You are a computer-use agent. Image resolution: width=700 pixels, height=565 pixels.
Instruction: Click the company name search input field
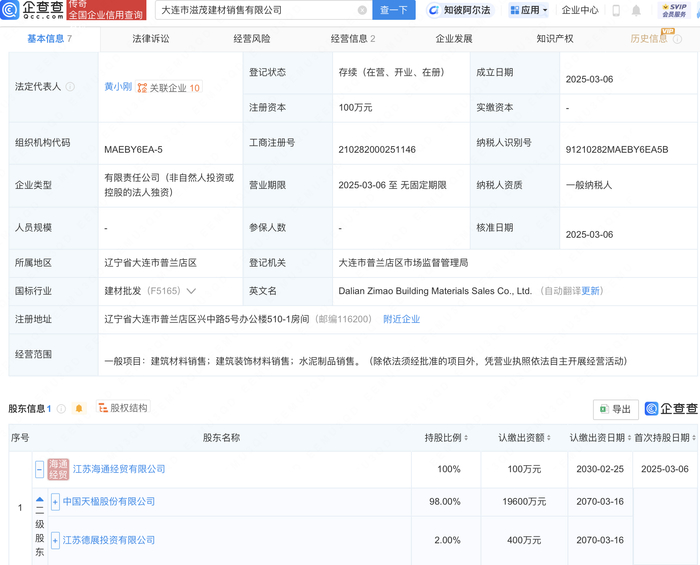pyautogui.click(x=255, y=10)
